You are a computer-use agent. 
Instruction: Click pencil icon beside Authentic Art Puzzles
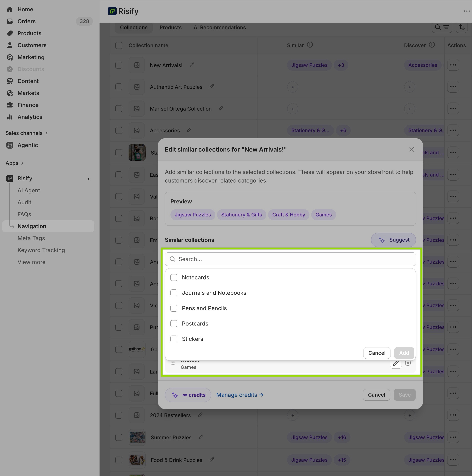pos(212,86)
